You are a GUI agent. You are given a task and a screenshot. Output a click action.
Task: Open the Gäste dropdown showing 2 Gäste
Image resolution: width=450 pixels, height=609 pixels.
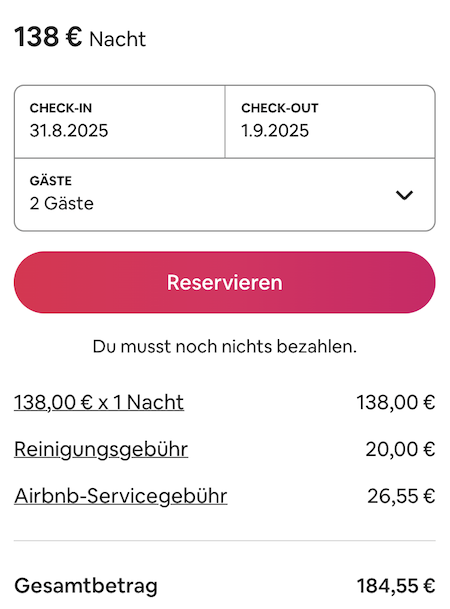(x=225, y=195)
